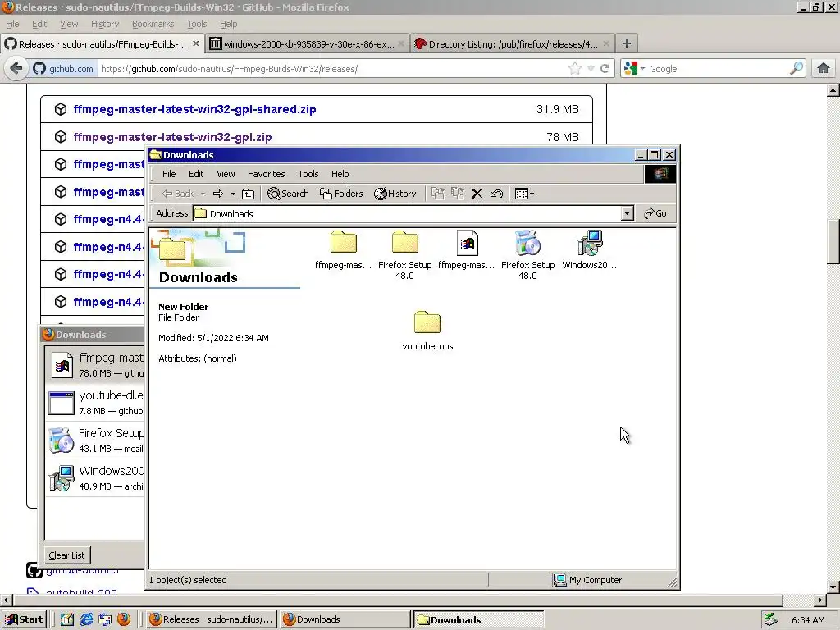Open a new tab with the plus button
This screenshot has height=630, width=840.
(626, 43)
